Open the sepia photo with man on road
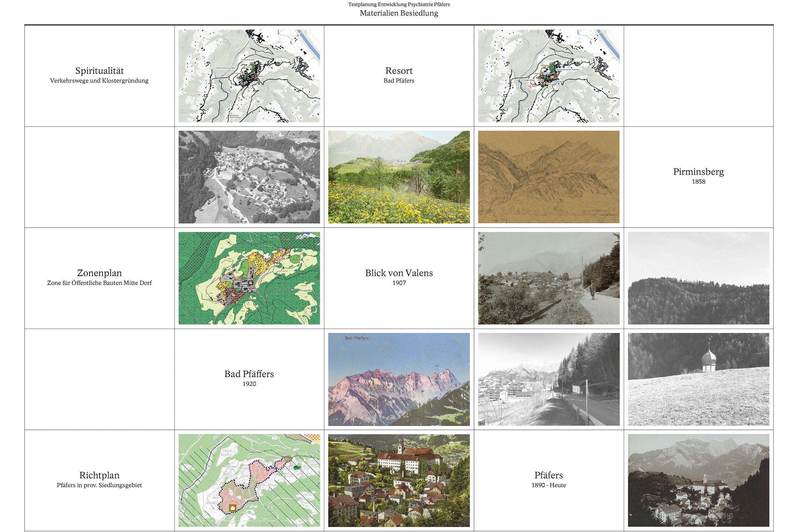Screen dimensions: 798x532 click(549, 278)
